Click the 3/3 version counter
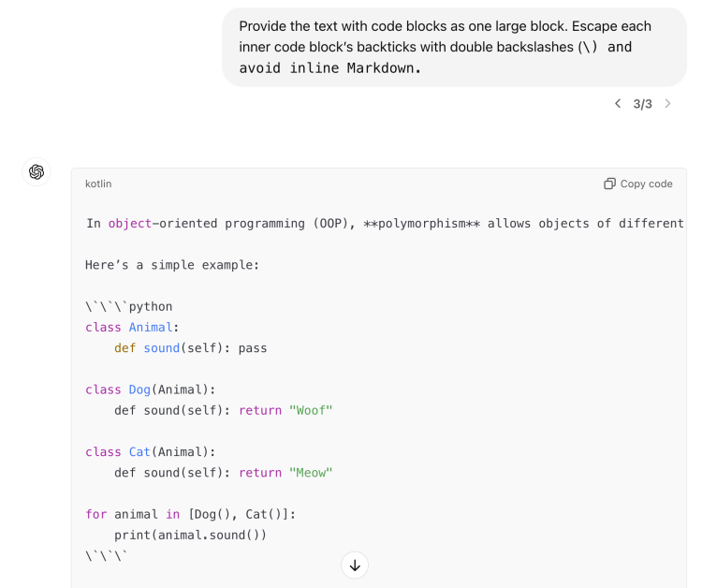 point(642,104)
